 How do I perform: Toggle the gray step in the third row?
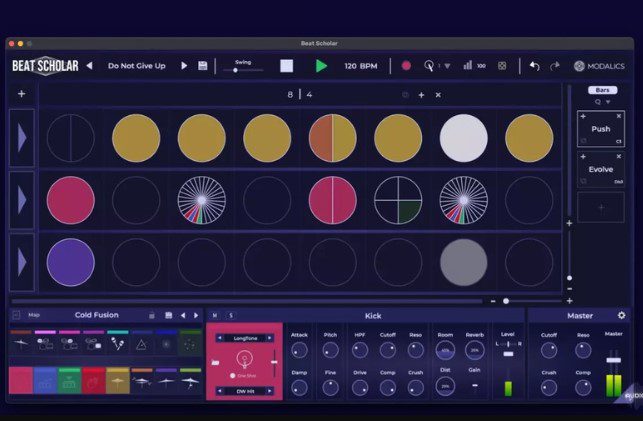(x=463, y=262)
